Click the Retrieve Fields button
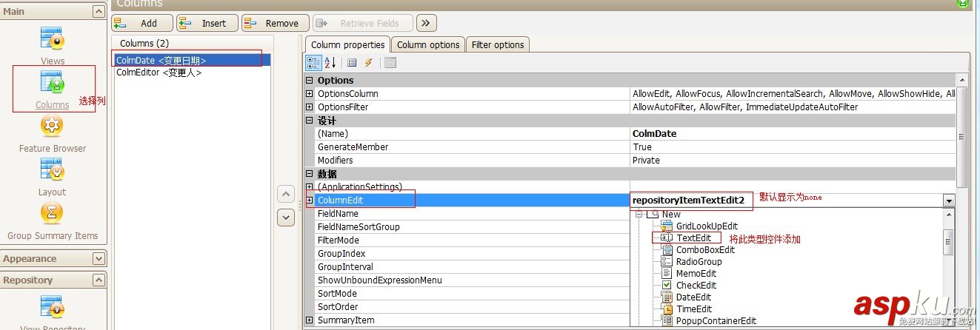 (363, 23)
